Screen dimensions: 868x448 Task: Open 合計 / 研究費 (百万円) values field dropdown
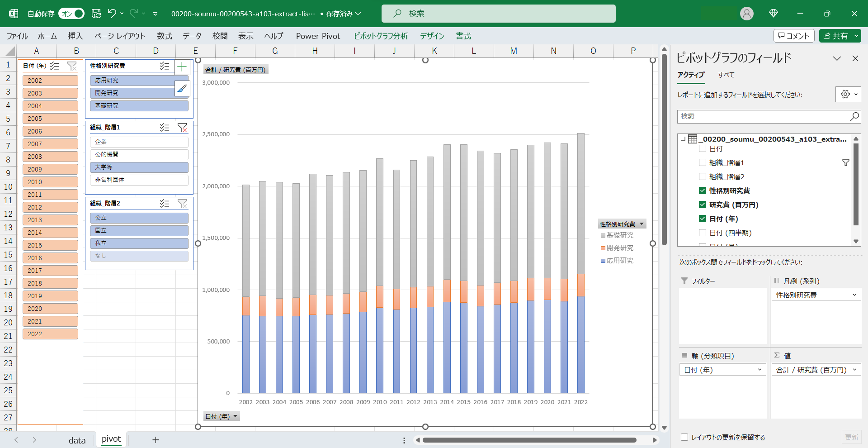coord(854,370)
